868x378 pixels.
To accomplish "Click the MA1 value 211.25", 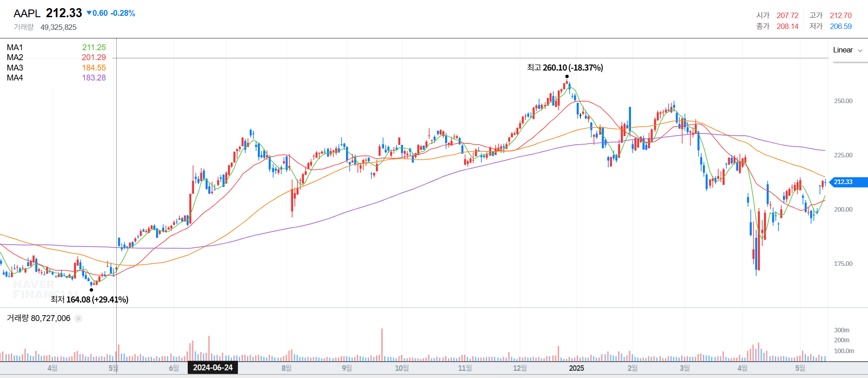I will (x=94, y=47).
